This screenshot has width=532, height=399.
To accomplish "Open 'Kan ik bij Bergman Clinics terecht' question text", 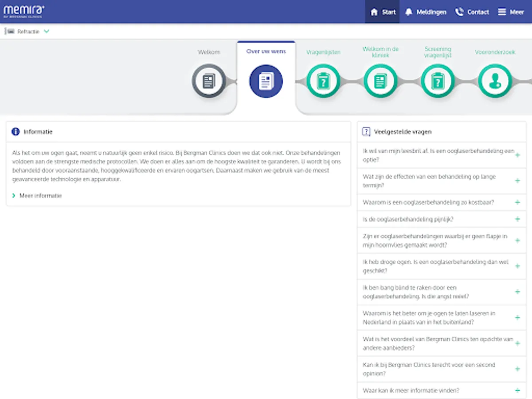I will click(429, 369).
